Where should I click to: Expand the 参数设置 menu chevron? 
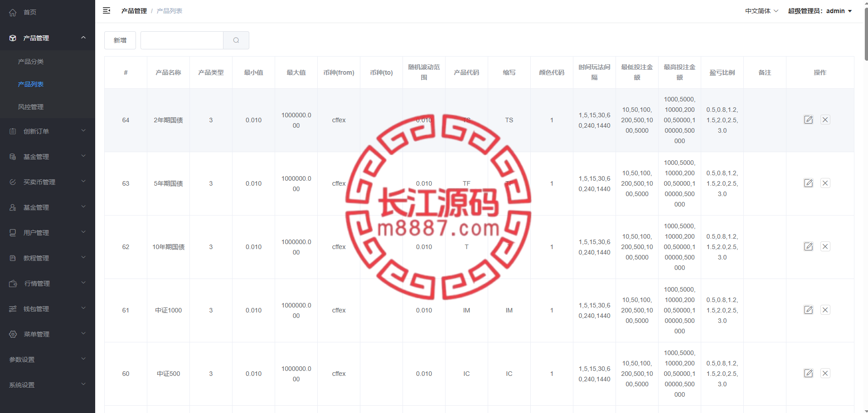pos(83,359)
